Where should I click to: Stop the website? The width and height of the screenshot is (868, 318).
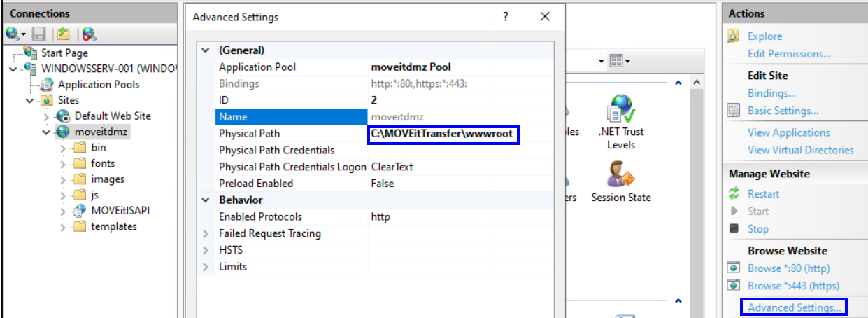pos(758,229)
